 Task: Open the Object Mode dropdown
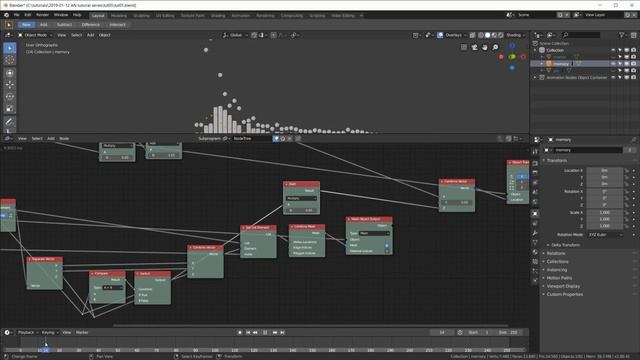[x=35, y=35]
